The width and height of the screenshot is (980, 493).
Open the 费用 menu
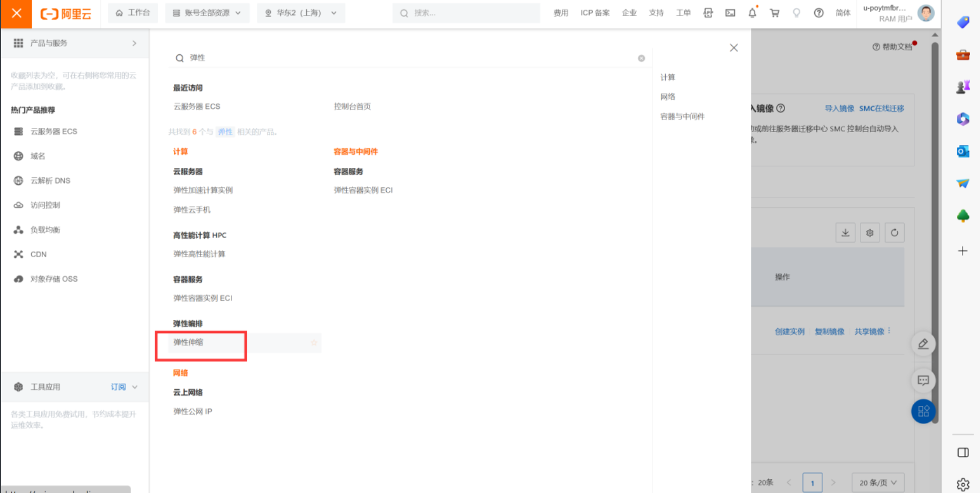click(561, 13)
